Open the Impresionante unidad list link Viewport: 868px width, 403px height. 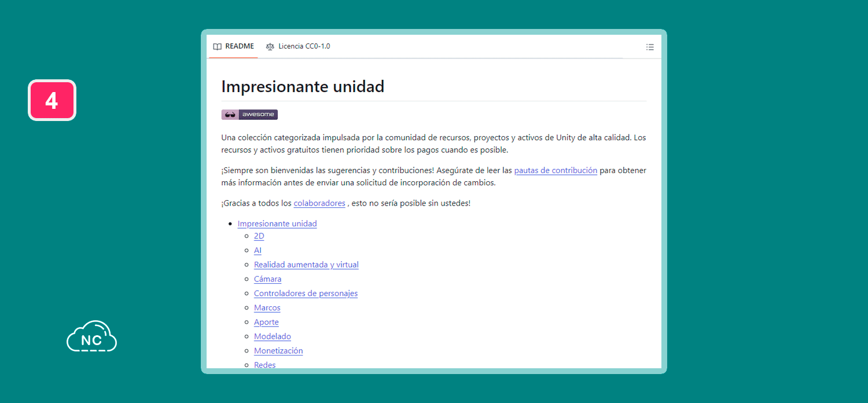coord(277,224)
